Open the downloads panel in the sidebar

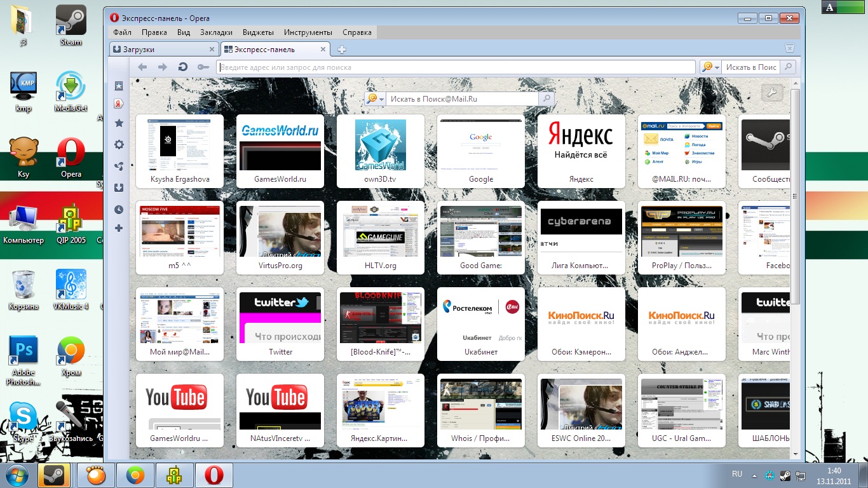click(119, 187)
